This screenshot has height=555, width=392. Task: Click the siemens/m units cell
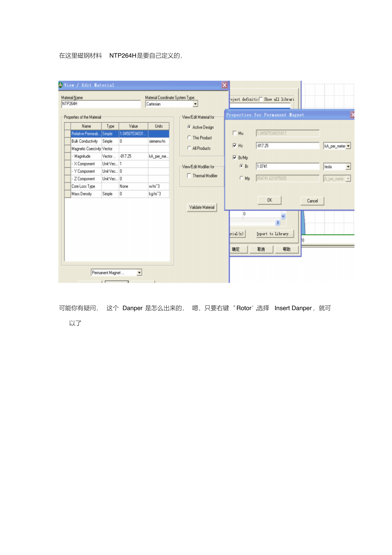click(159, 141)
